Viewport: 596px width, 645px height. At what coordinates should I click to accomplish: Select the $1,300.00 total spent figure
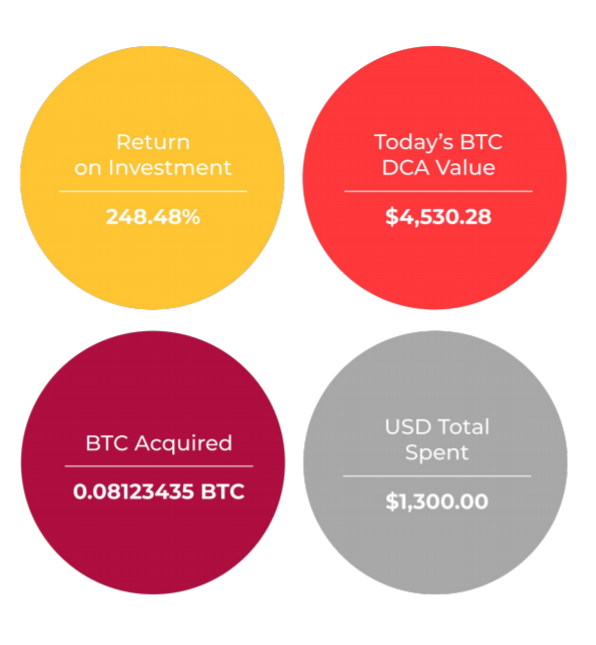pos(437,501)
